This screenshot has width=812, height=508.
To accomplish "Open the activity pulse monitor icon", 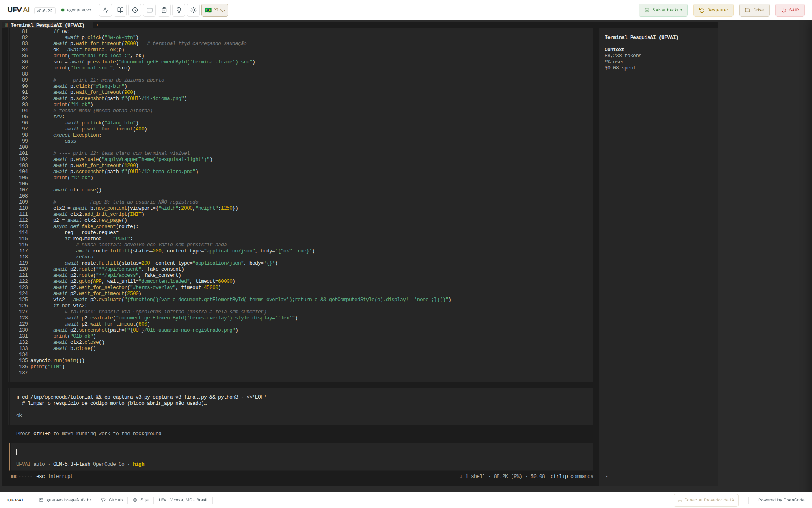I will pos(106,10).
